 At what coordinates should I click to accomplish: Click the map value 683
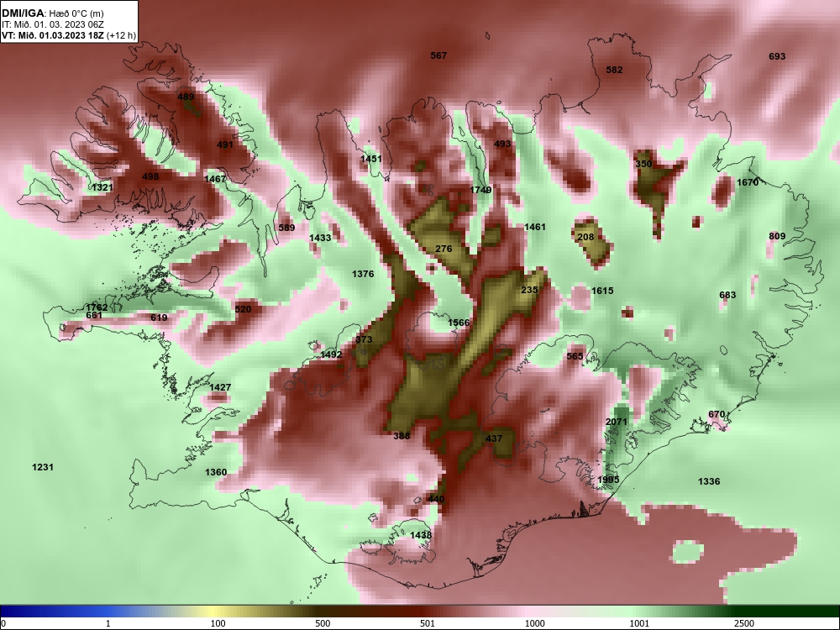click(727, 295)
